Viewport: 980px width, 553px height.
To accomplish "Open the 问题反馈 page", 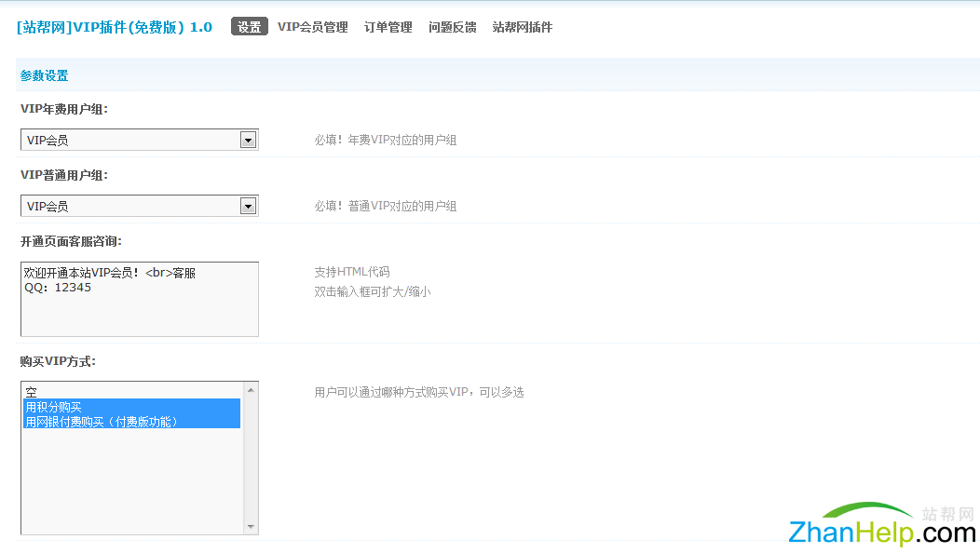I will [x=453, y=27].
